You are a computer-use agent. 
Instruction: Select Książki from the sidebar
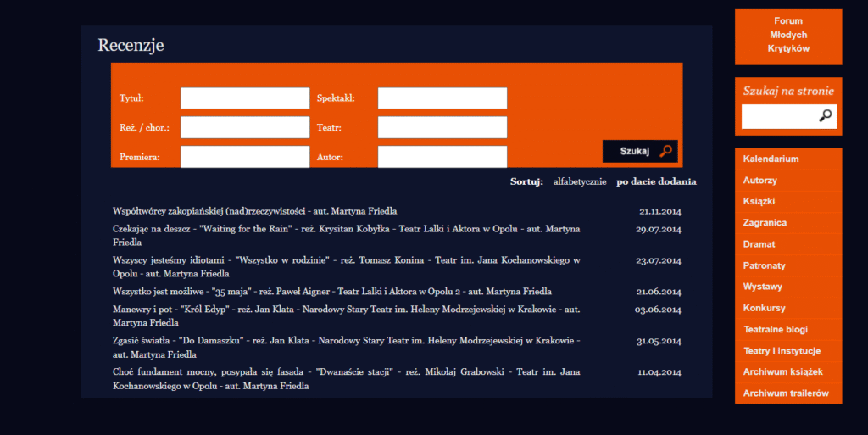[x=759, y=202]
